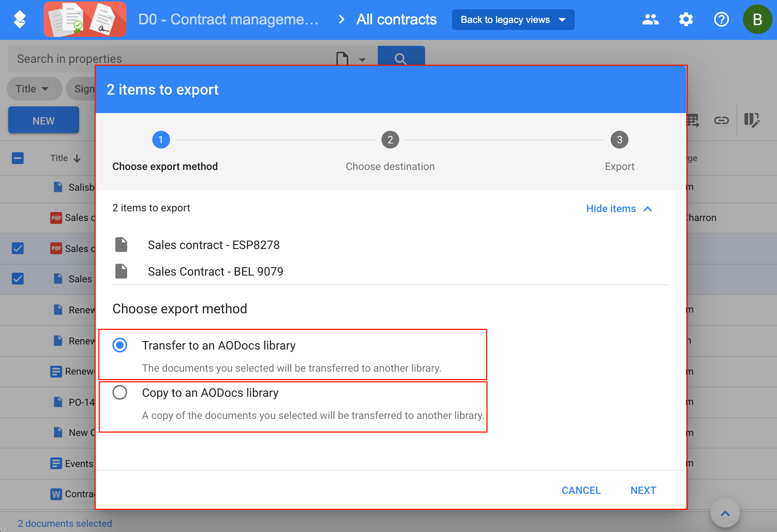Click the Events Google Docs icon

(56, 463)
